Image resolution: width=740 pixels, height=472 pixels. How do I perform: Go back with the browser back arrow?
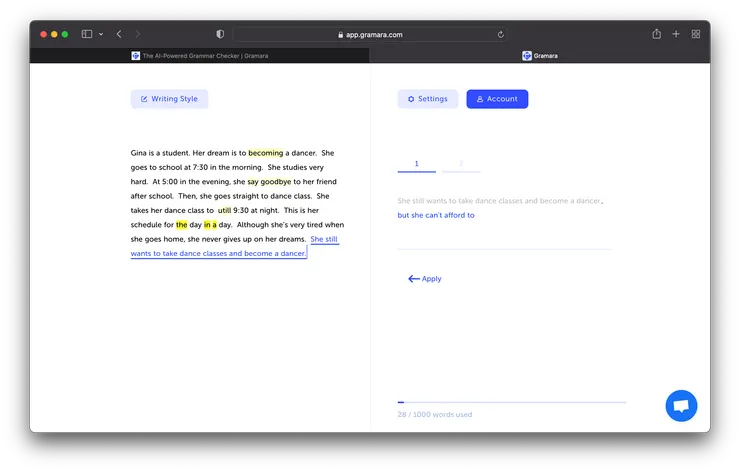coord(119,34)
